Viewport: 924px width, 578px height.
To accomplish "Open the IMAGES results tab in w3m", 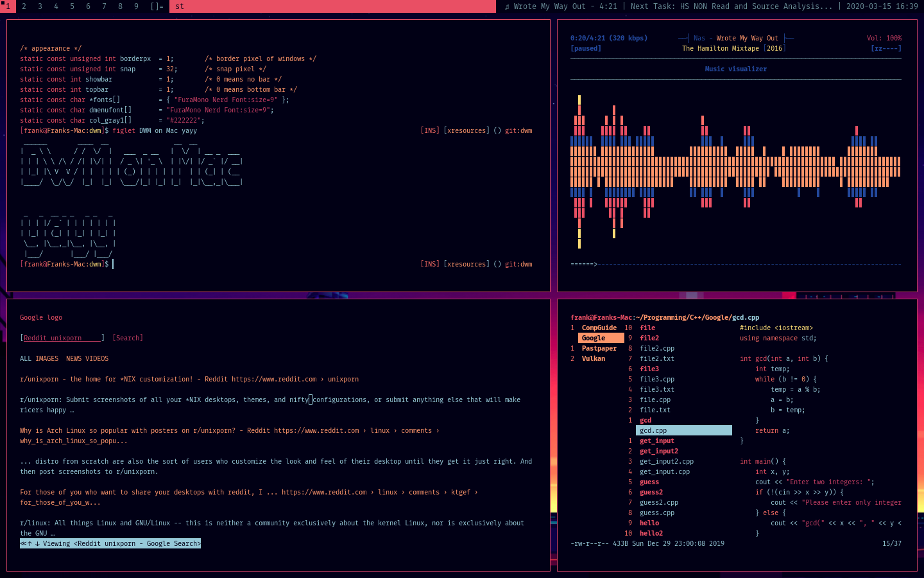I will (47, 358).
